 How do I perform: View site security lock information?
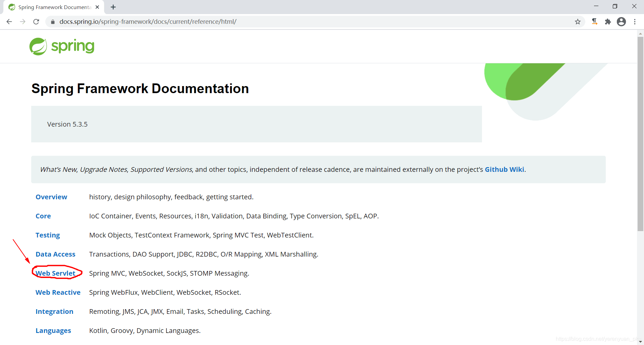click(x=53, y=22)
